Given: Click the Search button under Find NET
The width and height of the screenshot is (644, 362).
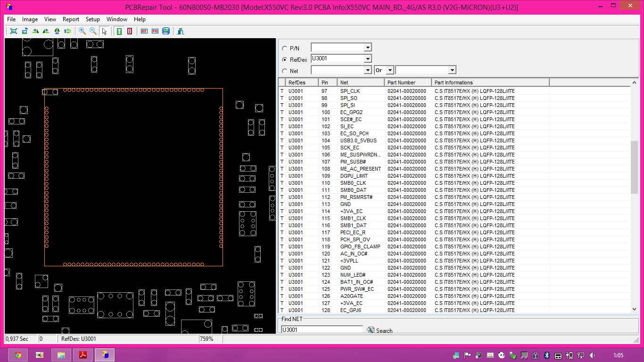Looking at the screenshot, I should pos(380,330).
